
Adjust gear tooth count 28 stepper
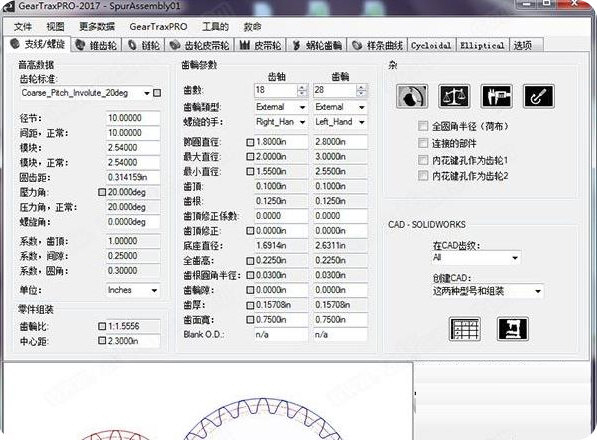[x=361, y=90]
